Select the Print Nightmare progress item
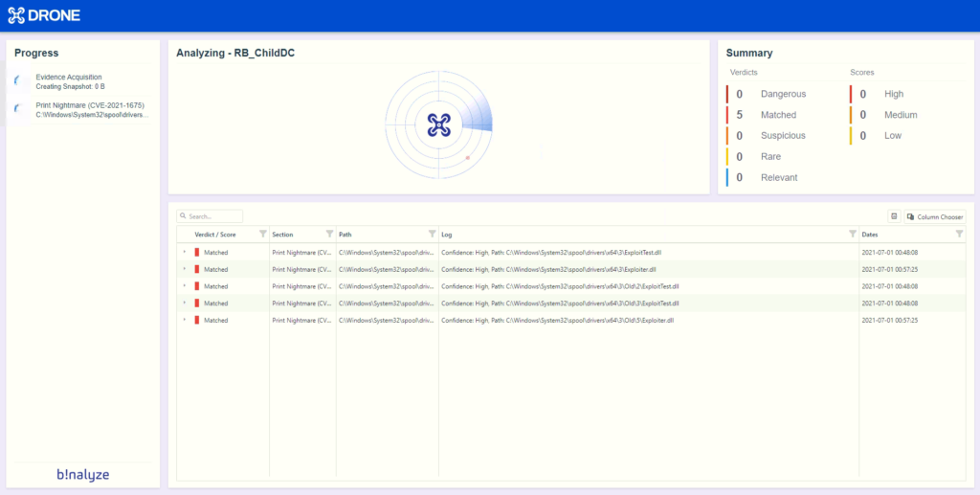 coord(90,109)
